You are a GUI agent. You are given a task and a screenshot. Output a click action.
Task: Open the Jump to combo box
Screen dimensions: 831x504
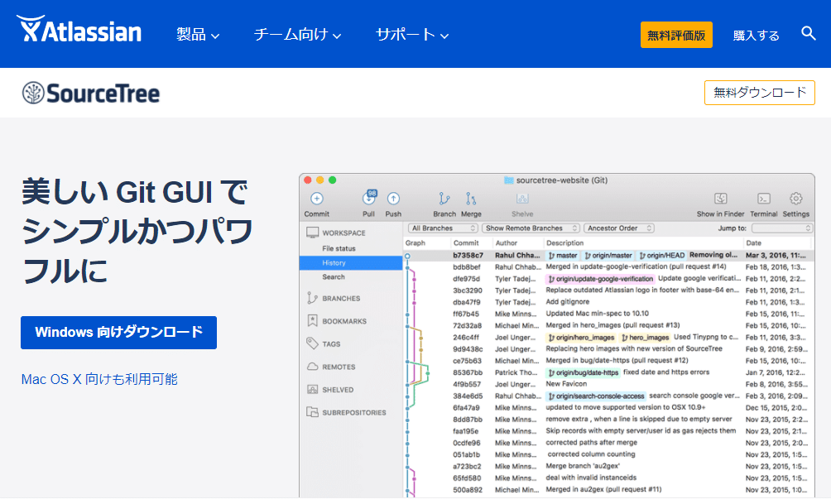(781, 228)
